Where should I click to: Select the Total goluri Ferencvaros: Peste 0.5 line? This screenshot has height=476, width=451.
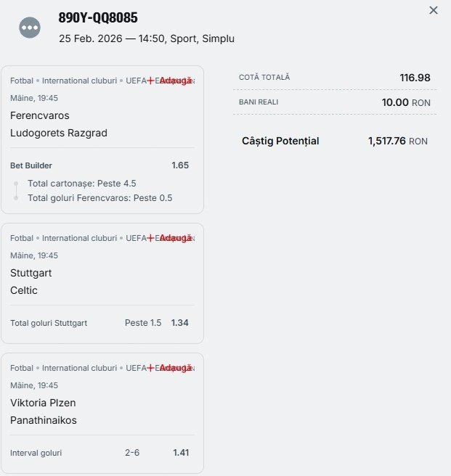[99, 198]
